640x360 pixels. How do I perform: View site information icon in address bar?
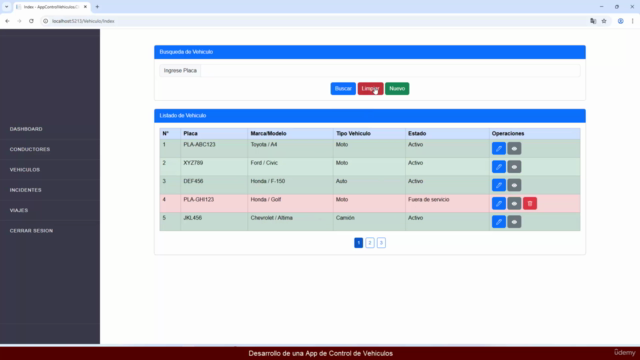coord(45,21)
